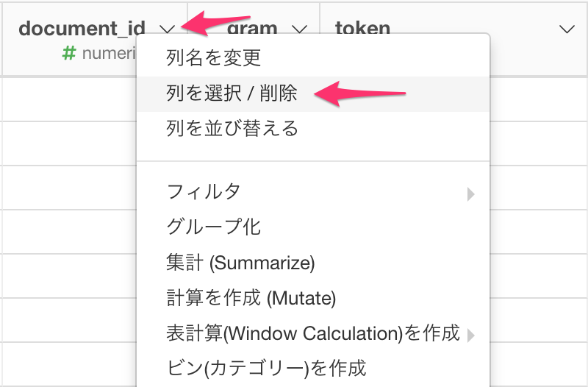The width and height of the screenshot is (588, 387).
Task: Open the フィルタ submenu entry
Action: (x=313, y=192)
